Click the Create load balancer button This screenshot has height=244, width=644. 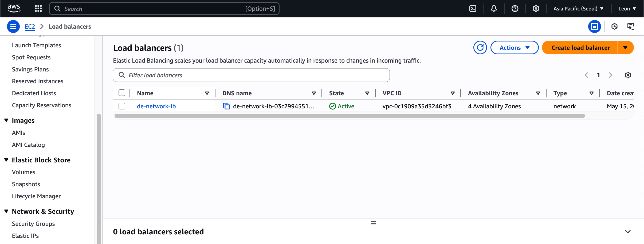[x=580, y=48]
